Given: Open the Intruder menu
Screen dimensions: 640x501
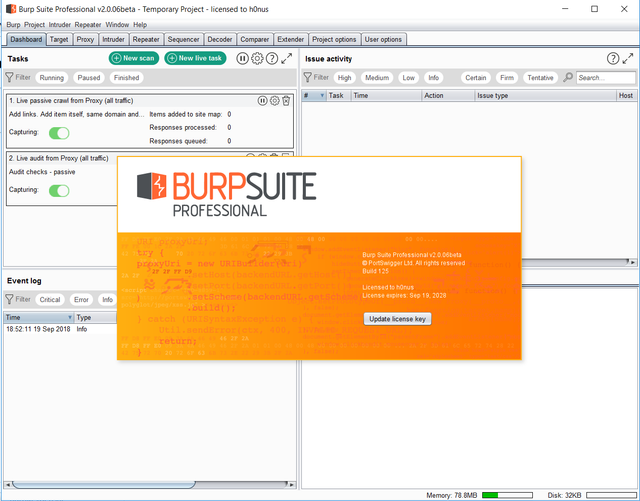Looking at the screenshot, I should (x=60, y=24).
